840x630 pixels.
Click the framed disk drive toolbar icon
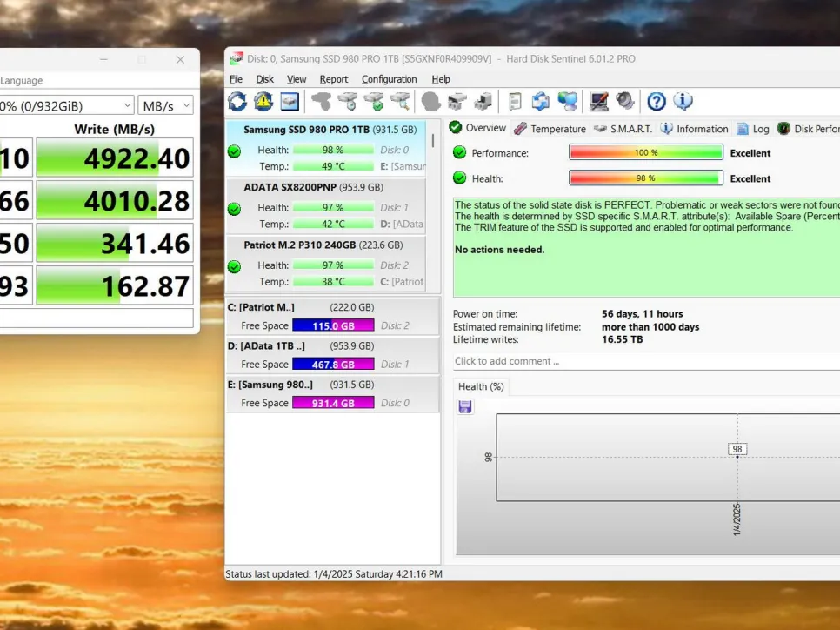click(x=290, y=101)
